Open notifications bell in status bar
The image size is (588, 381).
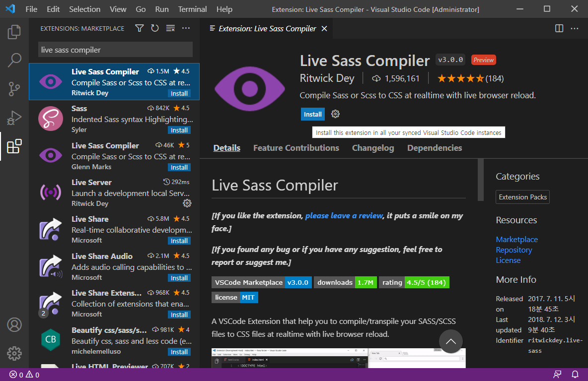coord(575,374)
